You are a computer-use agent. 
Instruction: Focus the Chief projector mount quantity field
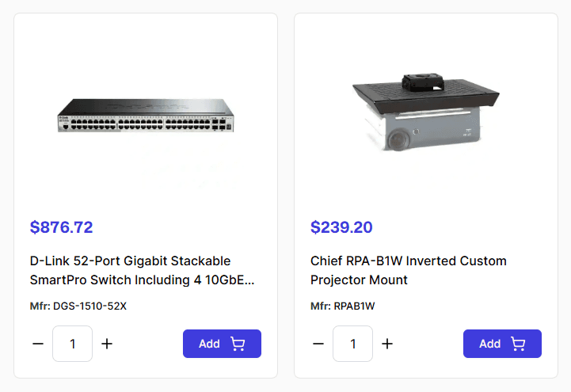point(352,344)
